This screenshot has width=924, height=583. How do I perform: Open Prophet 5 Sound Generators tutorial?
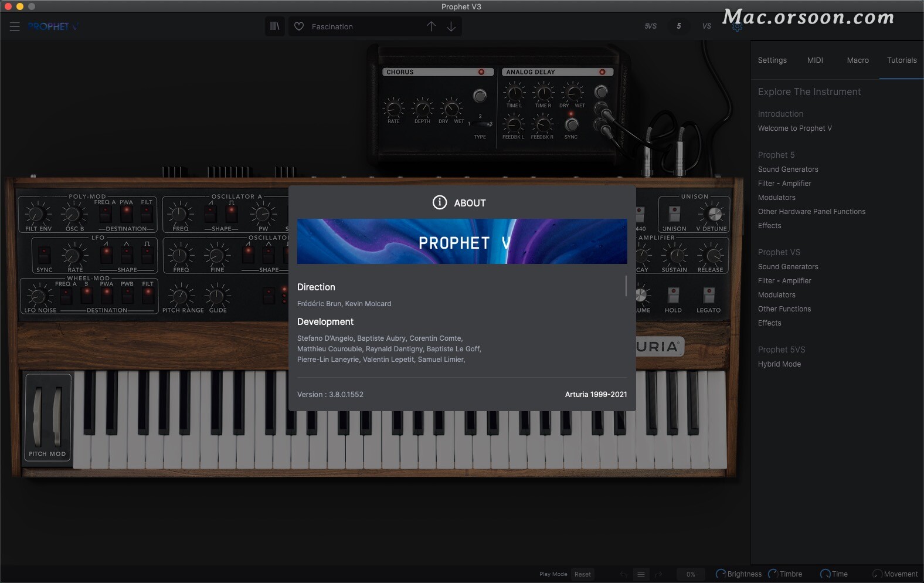coord(788,170)
